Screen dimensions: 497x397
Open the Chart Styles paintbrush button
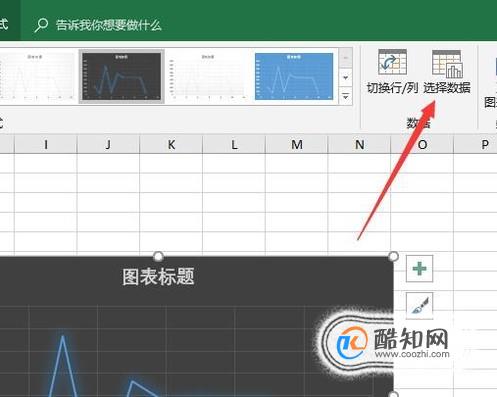(x=419, y=306)
